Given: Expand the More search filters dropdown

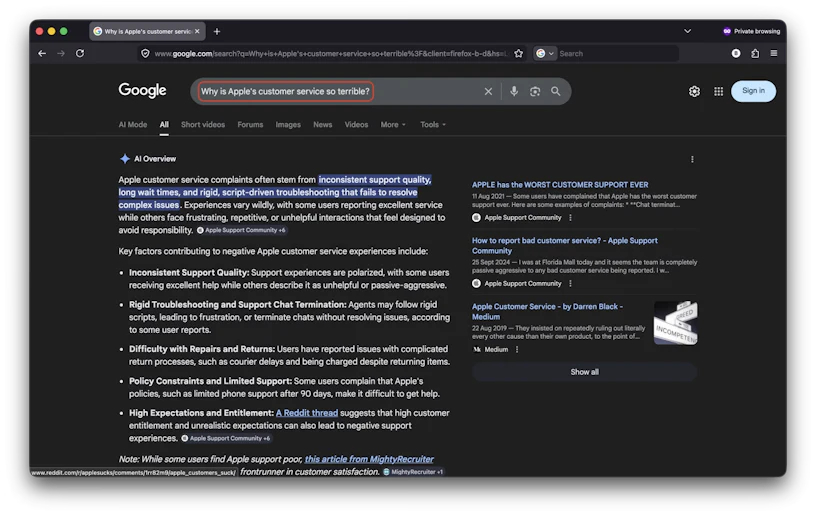Looking at the screenshot, I should 393,125.
